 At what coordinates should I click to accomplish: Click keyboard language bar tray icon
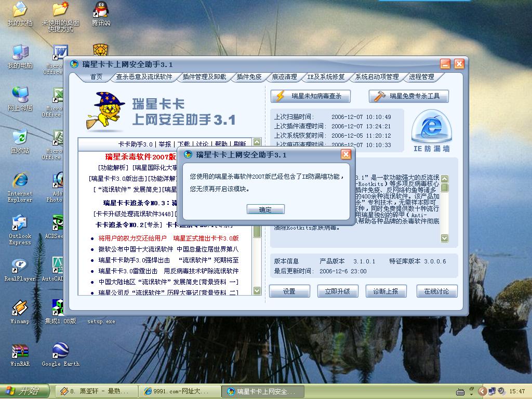pos(460,392)
